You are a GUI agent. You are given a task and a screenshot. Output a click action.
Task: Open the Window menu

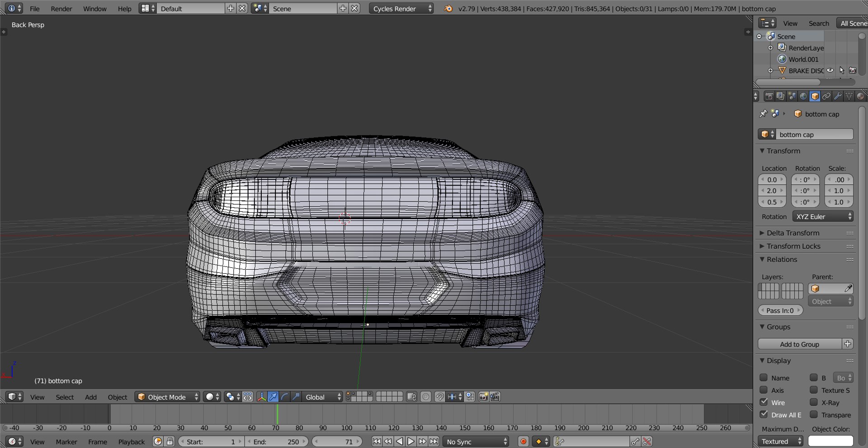pyautogui.click(x=95, y=9)
